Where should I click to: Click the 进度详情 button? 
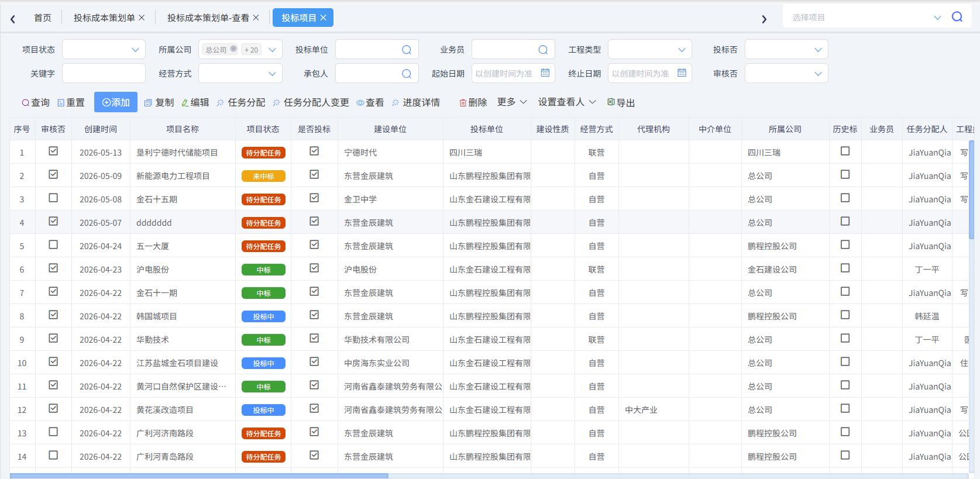[x=416, y=102]
